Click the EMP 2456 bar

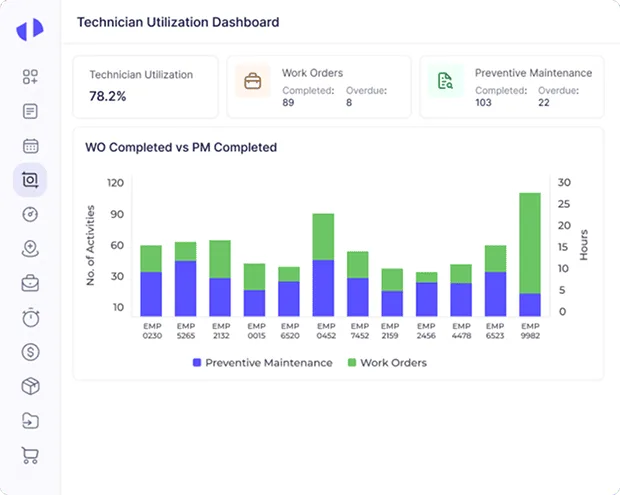[x=427, y=294]
